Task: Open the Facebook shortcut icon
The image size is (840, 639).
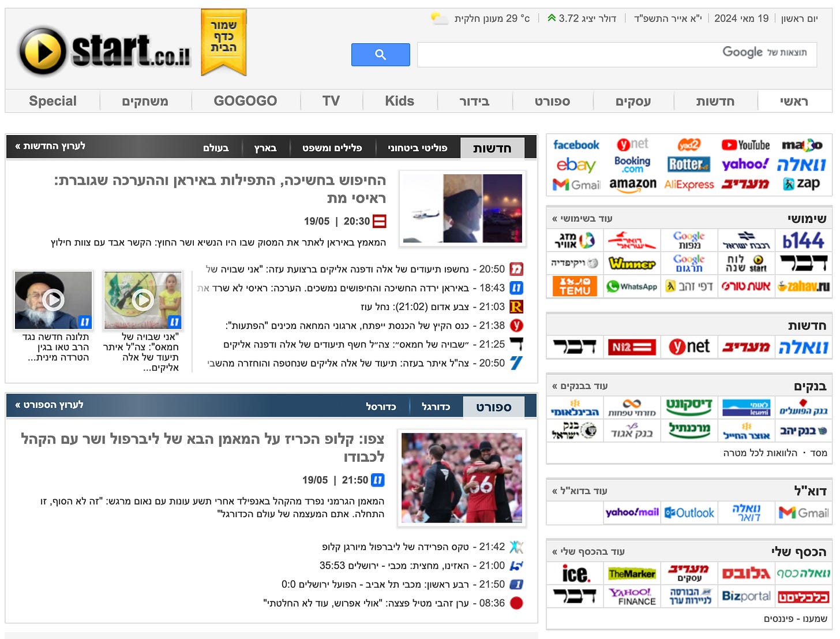Action: click(576, 145)
